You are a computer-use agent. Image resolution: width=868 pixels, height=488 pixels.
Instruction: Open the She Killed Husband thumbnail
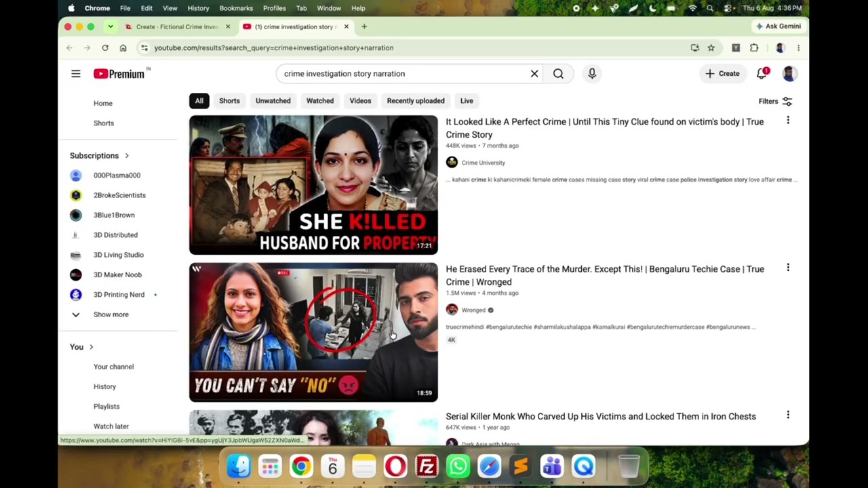pyautogui.click(x=313, y=185)
